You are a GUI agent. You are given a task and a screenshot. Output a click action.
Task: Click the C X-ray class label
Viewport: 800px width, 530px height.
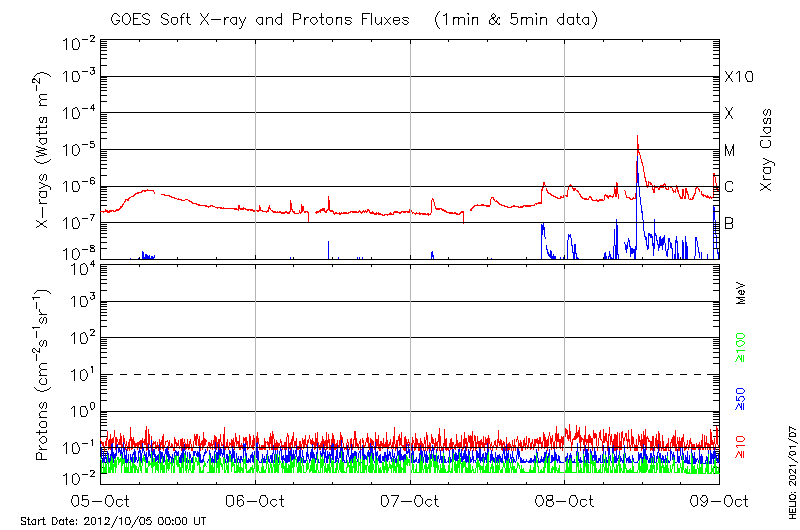(729, 187)
